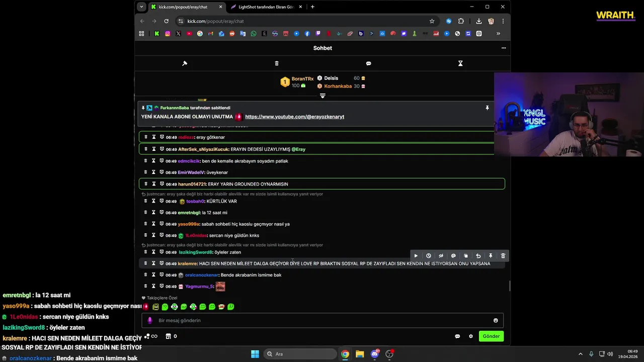Insert the first red emote in the emote row

(x=146, y=307)
